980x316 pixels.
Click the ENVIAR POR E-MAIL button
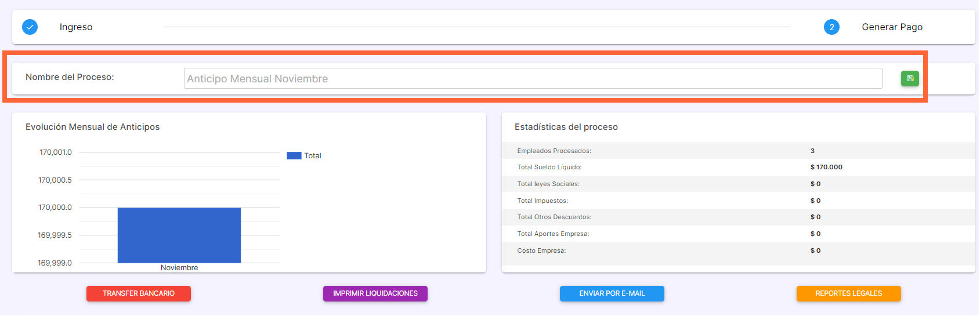(612, 293)
